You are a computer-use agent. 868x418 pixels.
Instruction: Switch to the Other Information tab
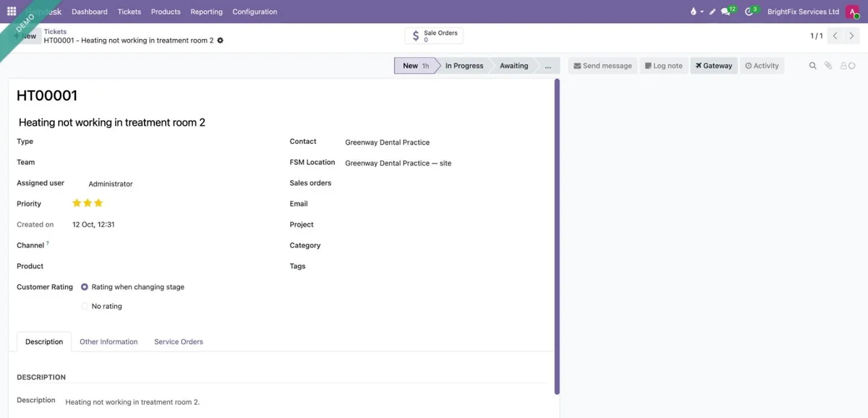[x=109, y=342]
